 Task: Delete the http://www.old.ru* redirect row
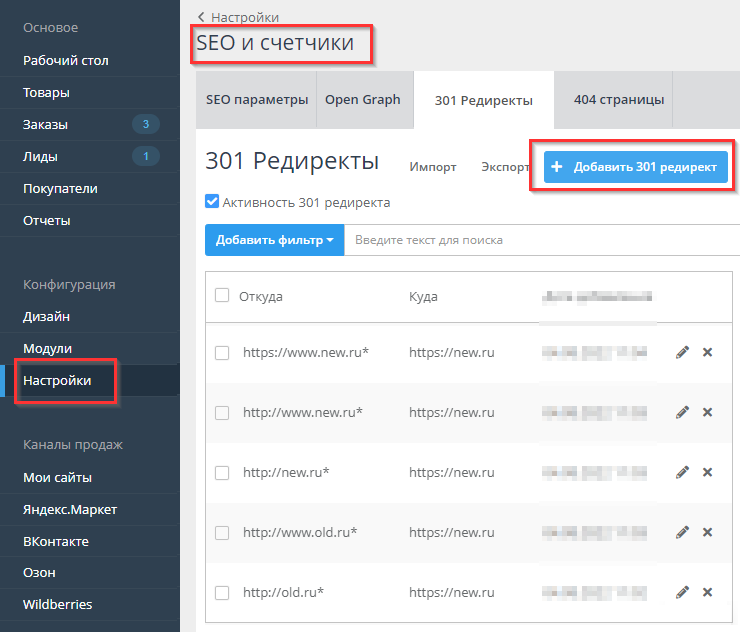(708, 532)
